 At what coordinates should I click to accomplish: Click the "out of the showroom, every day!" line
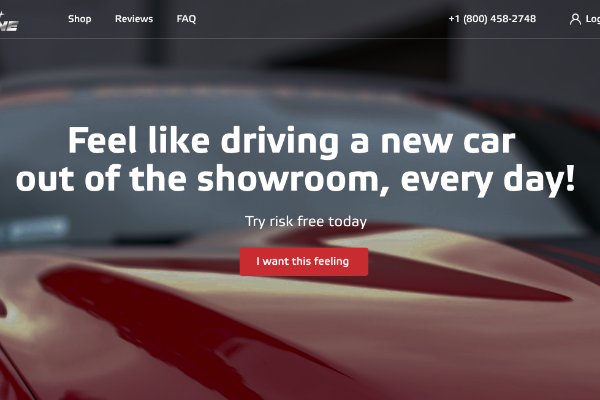click(x=295, y=179)
